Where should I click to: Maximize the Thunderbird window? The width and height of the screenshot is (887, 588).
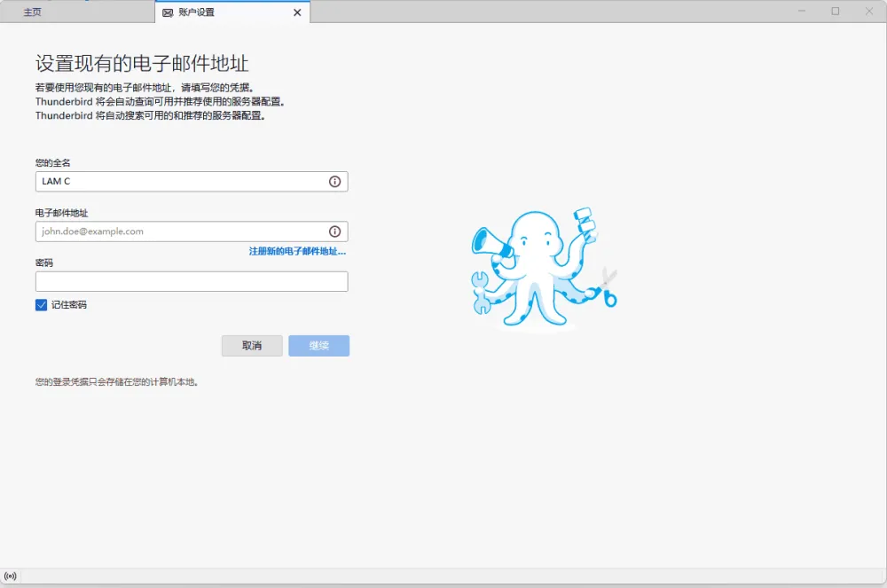[x=835, y=12]
